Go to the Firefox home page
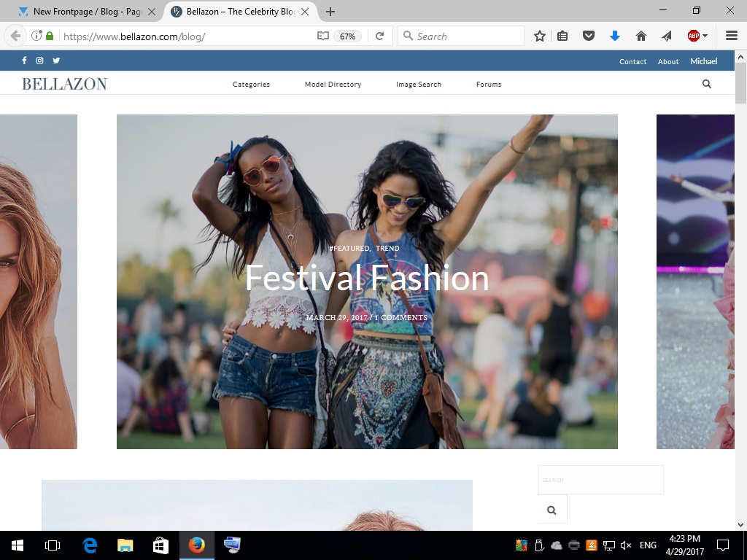The height and width of the screenshot is (560, 747). pos(640,36)
